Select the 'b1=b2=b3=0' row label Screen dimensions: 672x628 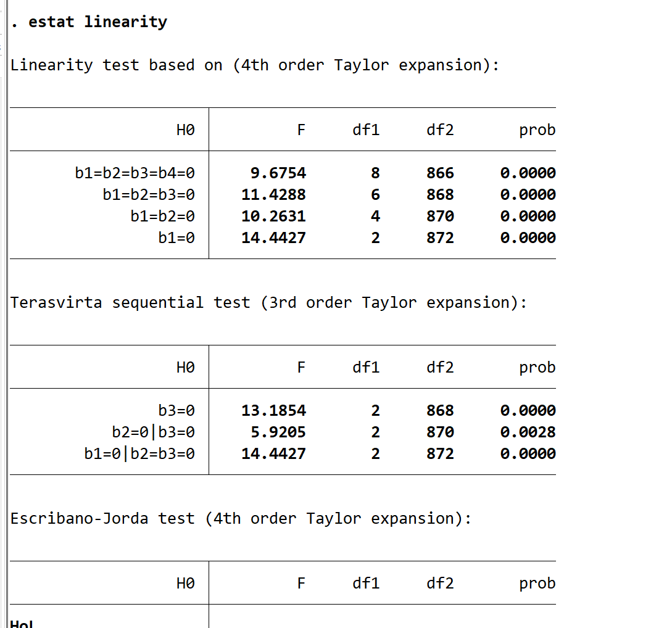149,195
